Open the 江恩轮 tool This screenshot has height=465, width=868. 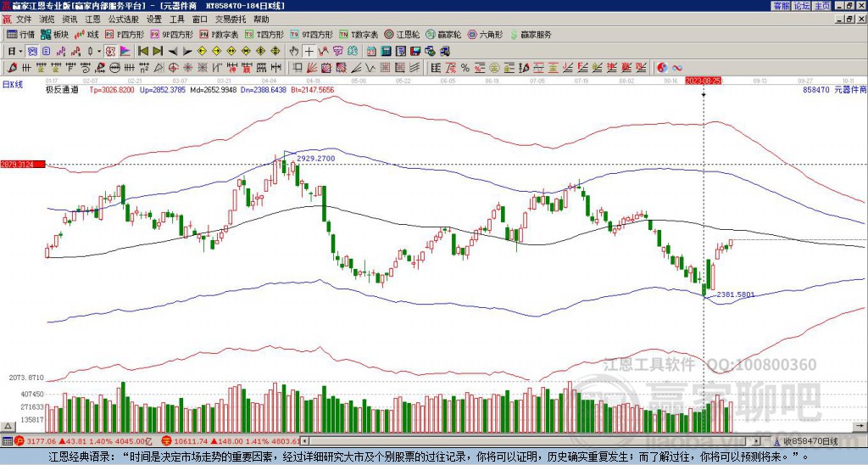tap(403, 34)
